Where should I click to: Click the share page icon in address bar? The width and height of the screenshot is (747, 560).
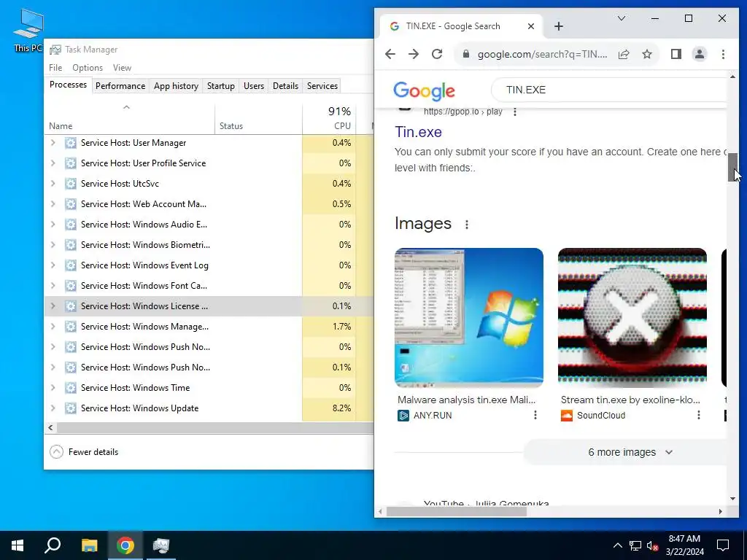pos(624,54)
